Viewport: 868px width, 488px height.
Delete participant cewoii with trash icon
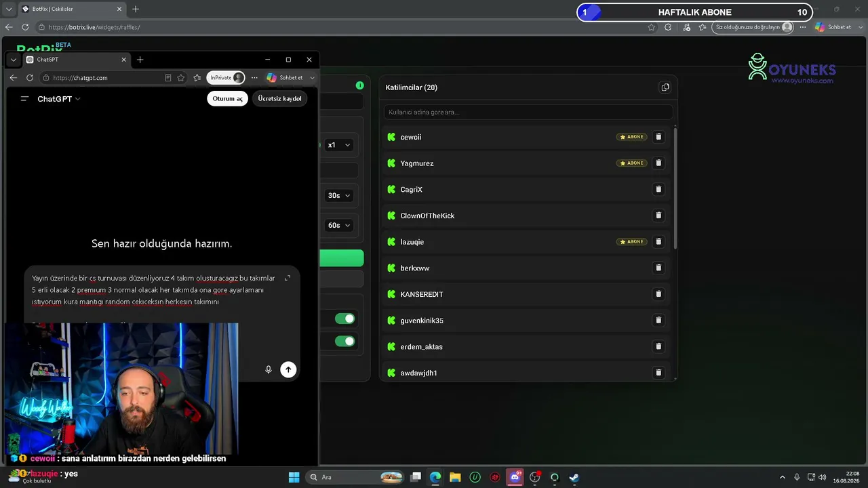click(x=658, y=137)
